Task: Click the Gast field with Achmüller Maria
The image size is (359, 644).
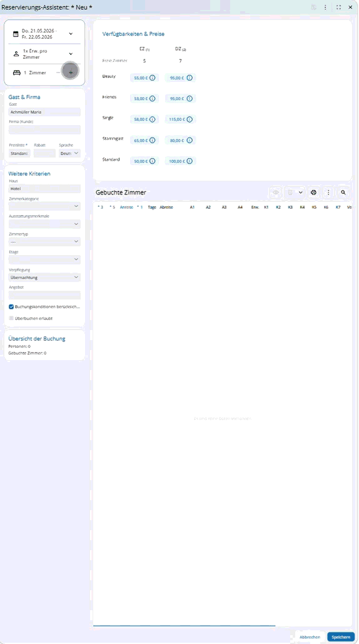Action: click(x=44, y=112)
